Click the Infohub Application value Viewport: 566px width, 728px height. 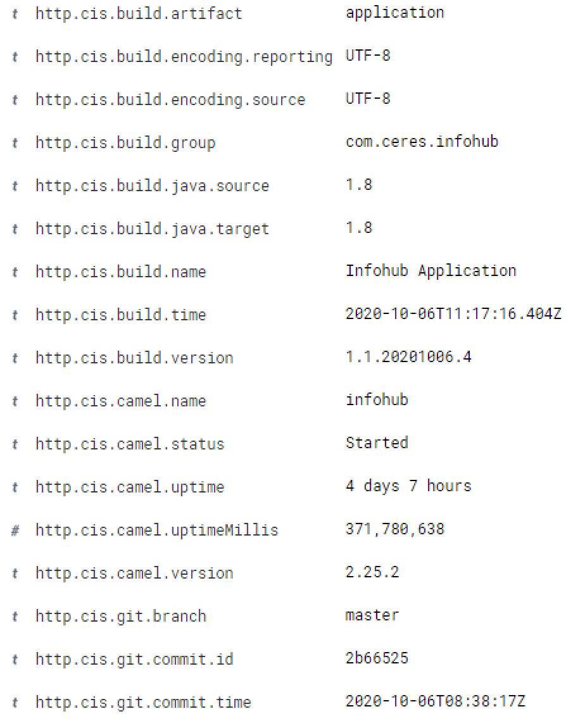(431, 271)
